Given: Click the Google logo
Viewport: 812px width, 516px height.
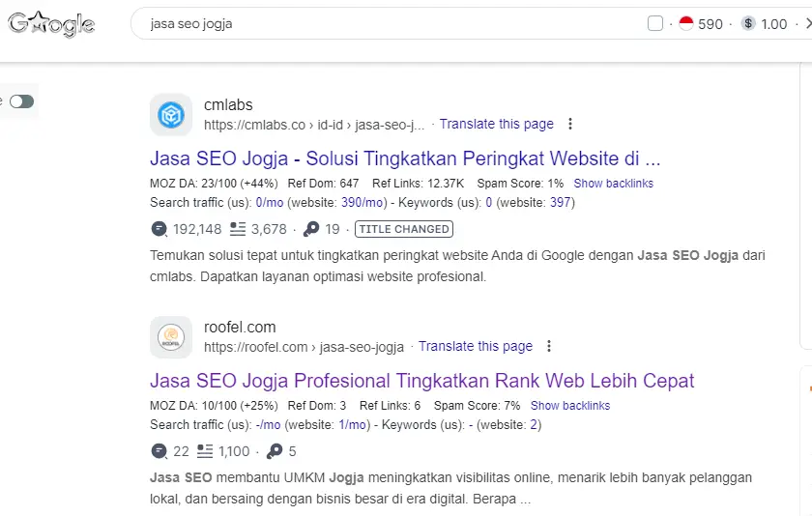Looking at the screenshot, I should [x=51, y=24].
